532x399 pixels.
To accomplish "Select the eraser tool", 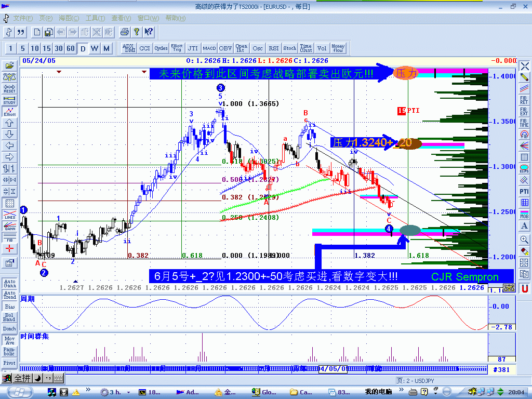I will pos(524,251).
